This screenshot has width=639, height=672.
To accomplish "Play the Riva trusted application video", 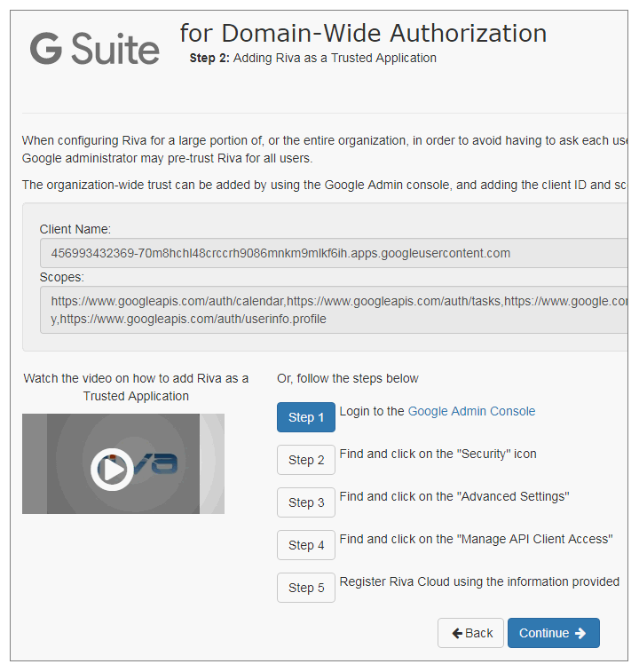I will coord(112,469).
